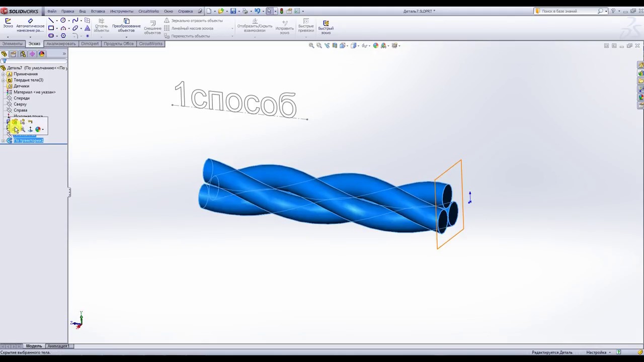Expand the feature manager panel chevron
Viewport: 644px width, 362px height.
64,54
